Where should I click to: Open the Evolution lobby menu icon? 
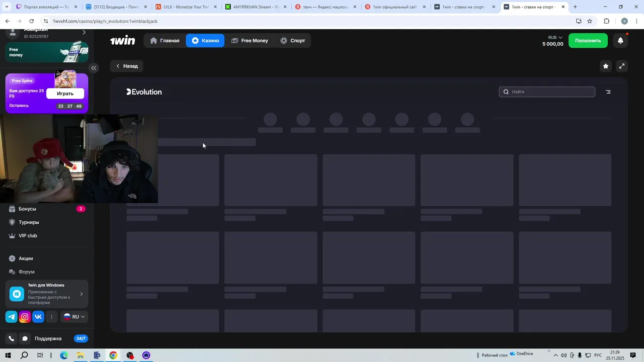[x=608, y=92]
